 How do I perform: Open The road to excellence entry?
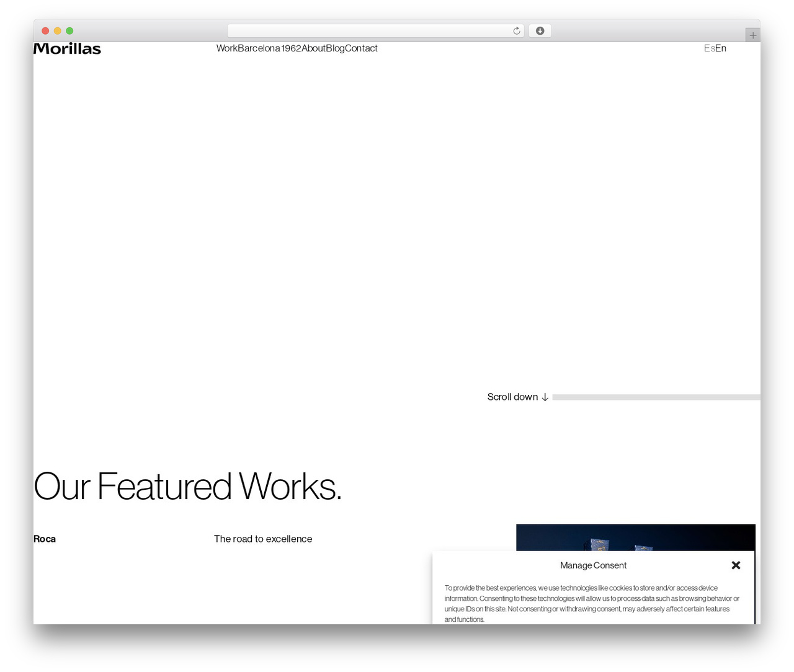[263, 539]
